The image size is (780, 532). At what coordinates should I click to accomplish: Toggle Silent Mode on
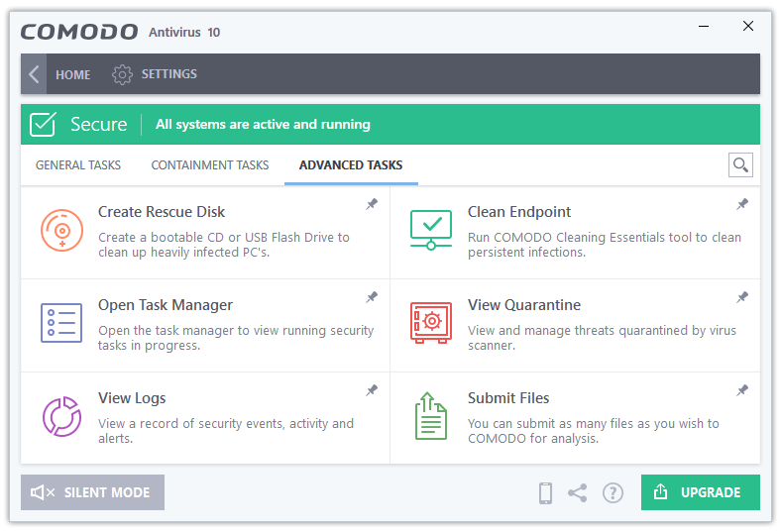(x=92, y=492)
